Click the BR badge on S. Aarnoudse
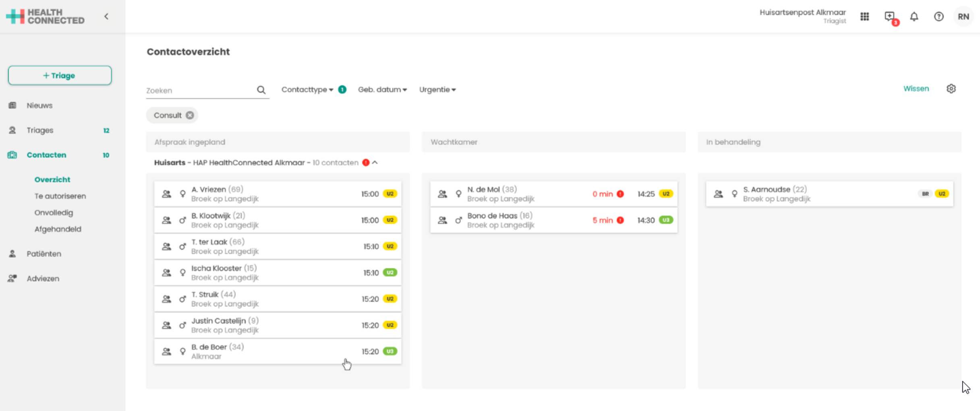The image size is (980, 411). tap(925, 194)
